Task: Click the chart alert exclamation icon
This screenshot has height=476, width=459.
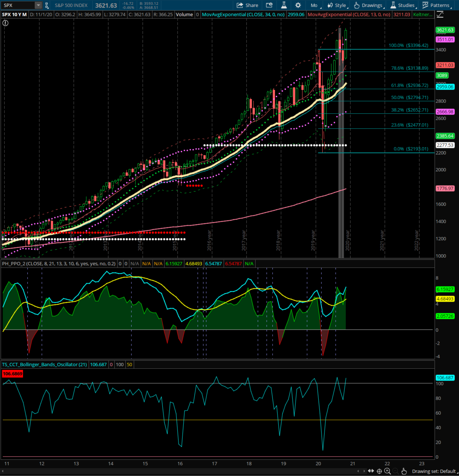Action: [x=5, y=23]
